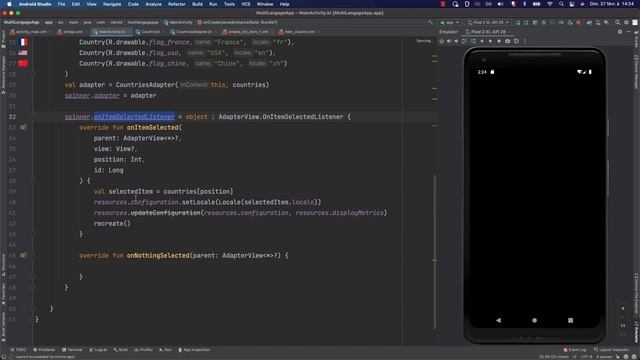Click the red stop icon in toolbar
This screenshot has height=360, width=640.
(x=579, y=22)
